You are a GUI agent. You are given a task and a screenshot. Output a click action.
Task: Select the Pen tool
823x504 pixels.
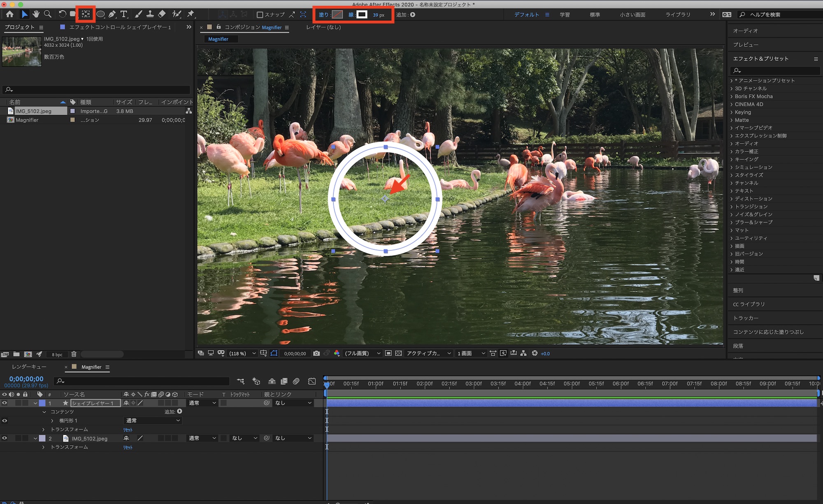112,14
